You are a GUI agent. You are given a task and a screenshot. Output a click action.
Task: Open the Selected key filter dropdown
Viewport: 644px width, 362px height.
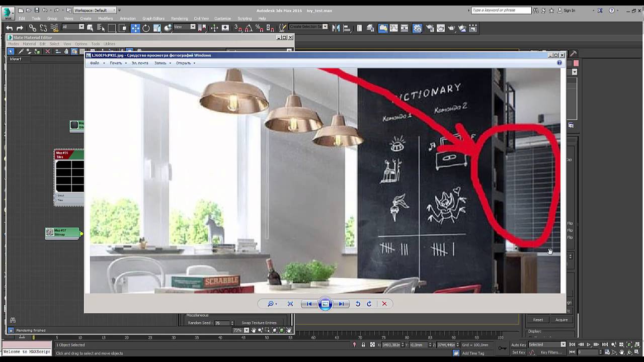(547, 344)
